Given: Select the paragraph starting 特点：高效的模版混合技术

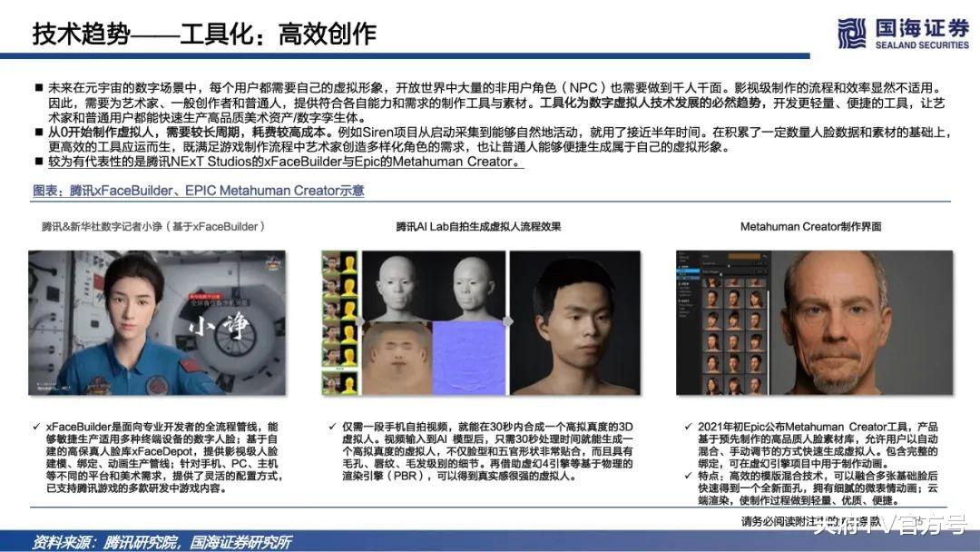Looking at the screenshot, I should pyautogui.click(x=812, y=488).
